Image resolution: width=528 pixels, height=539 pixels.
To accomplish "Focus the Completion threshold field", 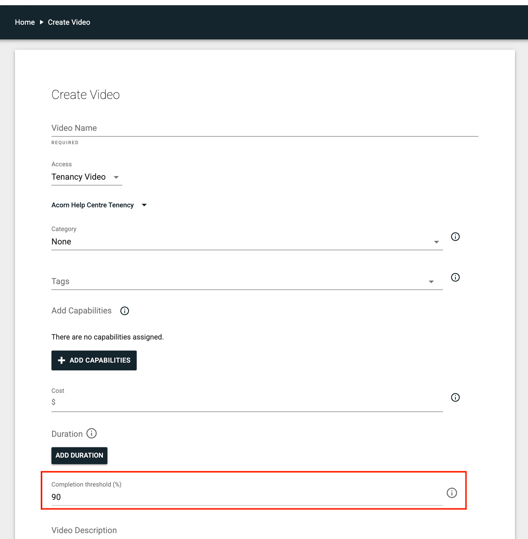I will pos(247,497).
